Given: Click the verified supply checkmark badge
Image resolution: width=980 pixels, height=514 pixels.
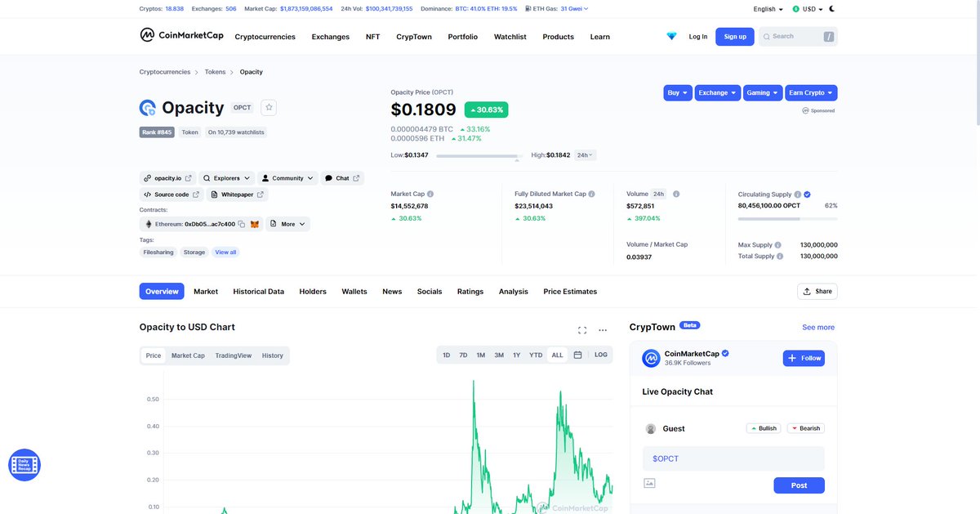Looking at the screenshot, I should pyautogui.click(x=807, y=194).
